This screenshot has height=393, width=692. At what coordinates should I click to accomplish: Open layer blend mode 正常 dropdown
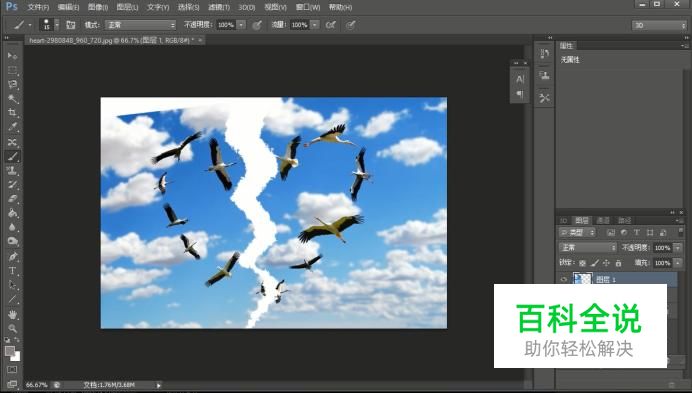(587, 247)
